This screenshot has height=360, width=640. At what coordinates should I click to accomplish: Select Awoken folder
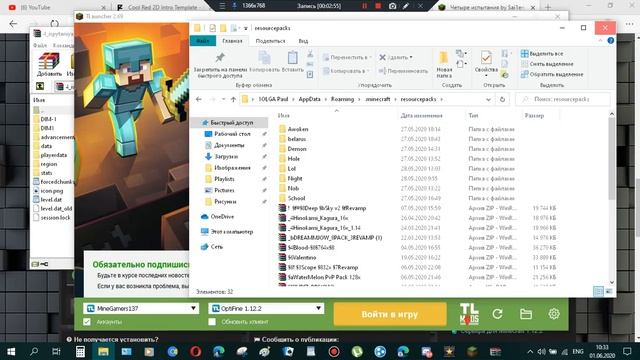click(x=298, y=129)
